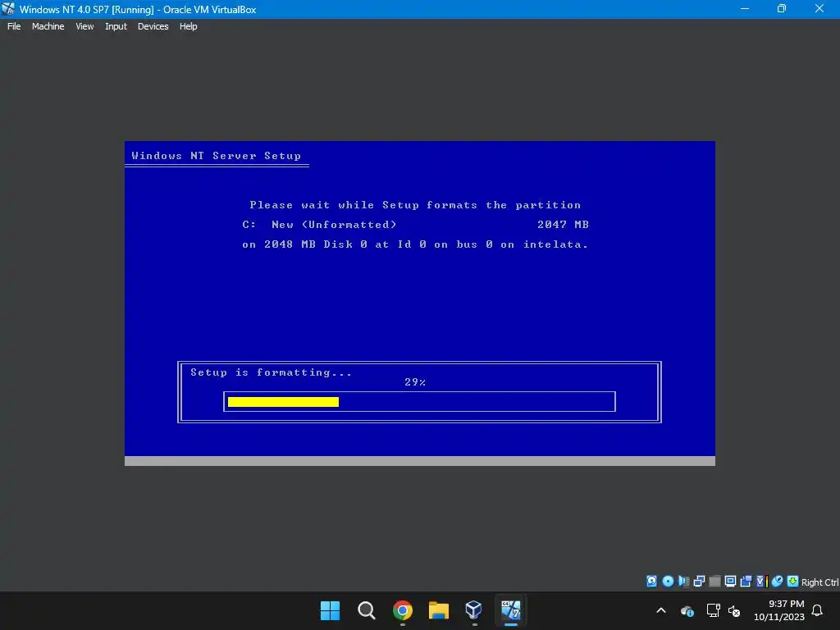Click the mouse integration status icon
The width and height of the screenshot is (840, 630).
[x=777, y=582]
